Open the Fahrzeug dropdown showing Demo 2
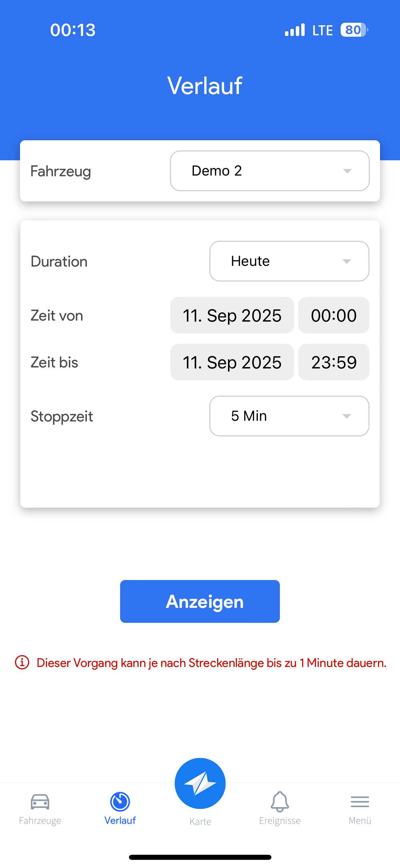 pyautogui.click(x=270, y=171)
